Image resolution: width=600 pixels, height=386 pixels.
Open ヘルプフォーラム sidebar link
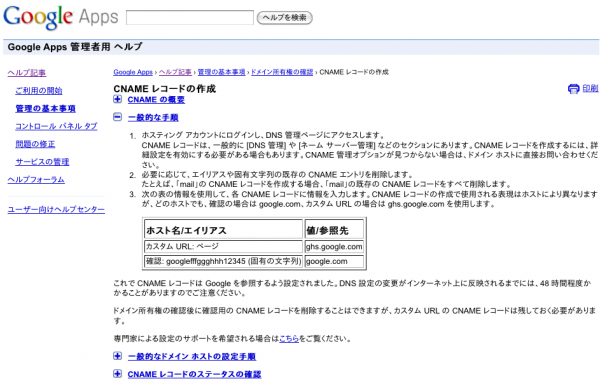pyautogui.click(x=36, y=180)
